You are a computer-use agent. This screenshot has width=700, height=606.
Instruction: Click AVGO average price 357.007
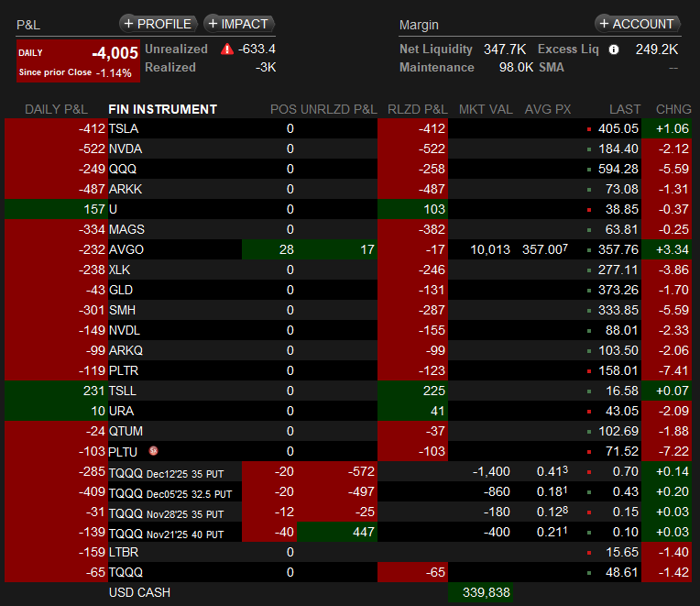pyautogui.click(x=545, y=249)
